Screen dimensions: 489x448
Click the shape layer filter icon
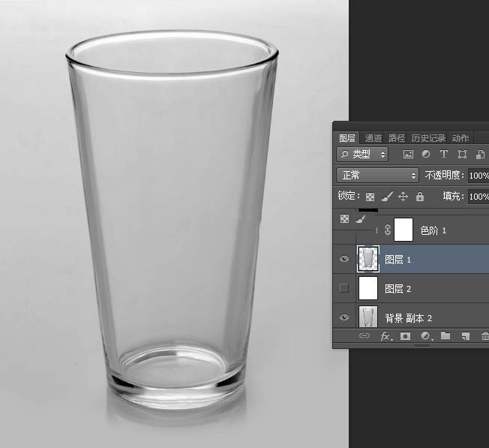tap(462, 154)
